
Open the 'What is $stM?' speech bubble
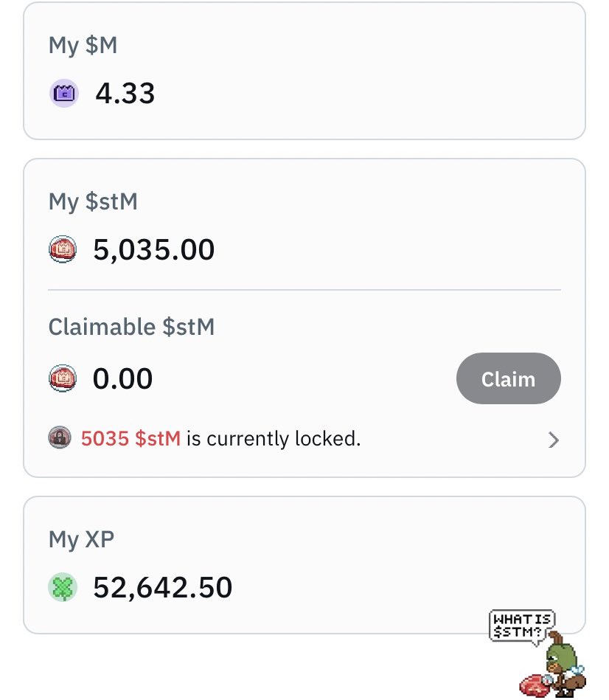[522, 626]
